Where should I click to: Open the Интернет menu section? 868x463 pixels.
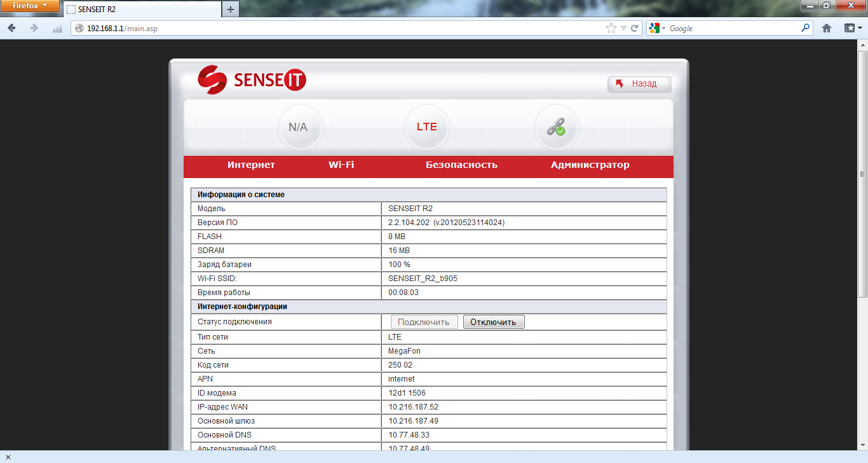(x=251, y=165)
